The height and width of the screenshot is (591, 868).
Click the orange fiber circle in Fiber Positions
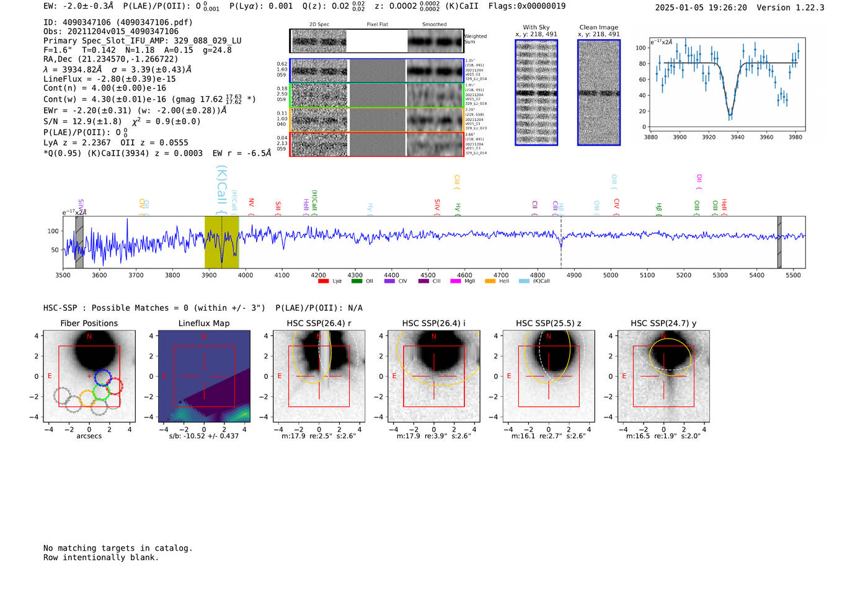tap(87, 398)
